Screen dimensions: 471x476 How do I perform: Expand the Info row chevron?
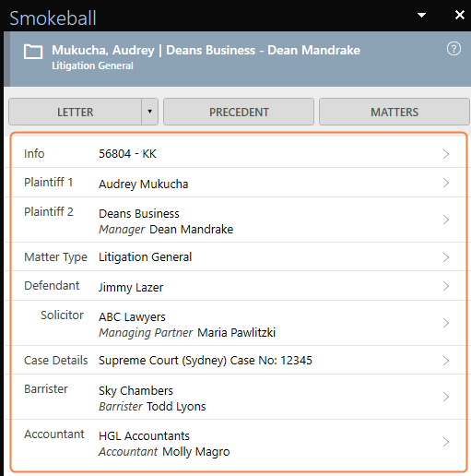[x=446, y=154]
